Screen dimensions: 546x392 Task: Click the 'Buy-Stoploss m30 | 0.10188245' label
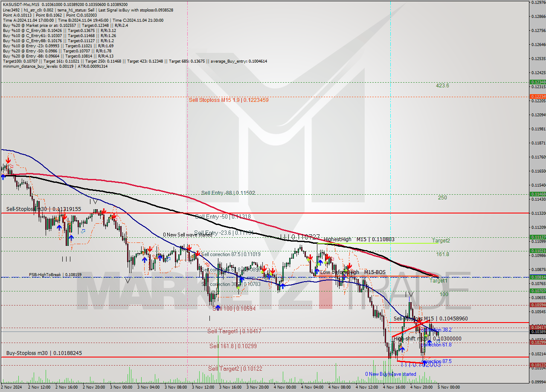[44, 353]
